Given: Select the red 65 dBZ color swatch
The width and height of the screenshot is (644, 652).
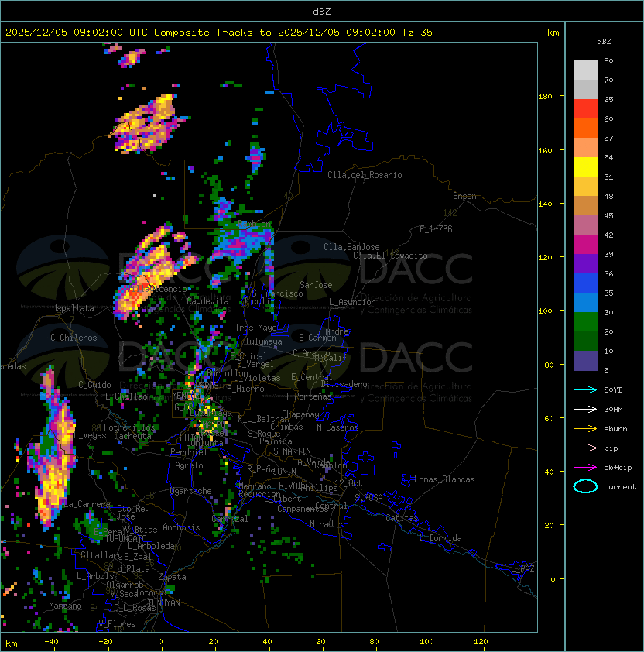Looking at the screenshot, I should (585, 109).
